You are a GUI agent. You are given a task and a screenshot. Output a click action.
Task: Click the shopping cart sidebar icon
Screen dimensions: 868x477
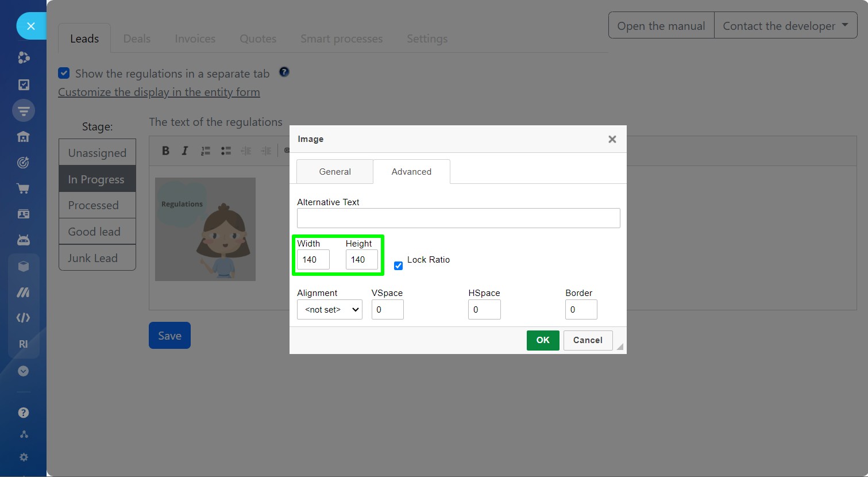click(23, 189)
